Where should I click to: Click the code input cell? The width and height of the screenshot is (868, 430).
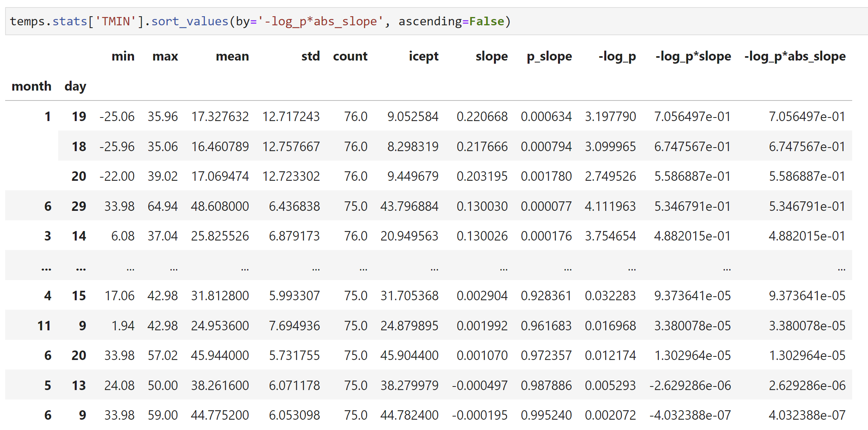click(435, 21)
